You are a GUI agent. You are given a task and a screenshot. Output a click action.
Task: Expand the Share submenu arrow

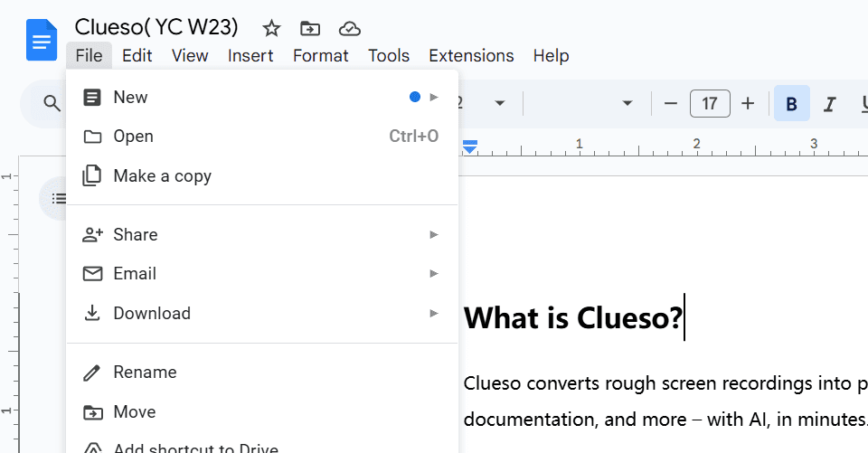[x=434, y=235]
